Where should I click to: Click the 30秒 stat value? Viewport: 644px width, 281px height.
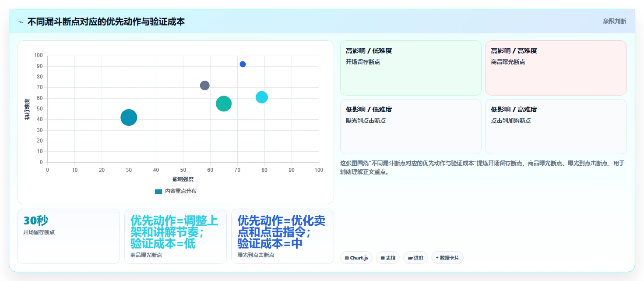point(36,221)
